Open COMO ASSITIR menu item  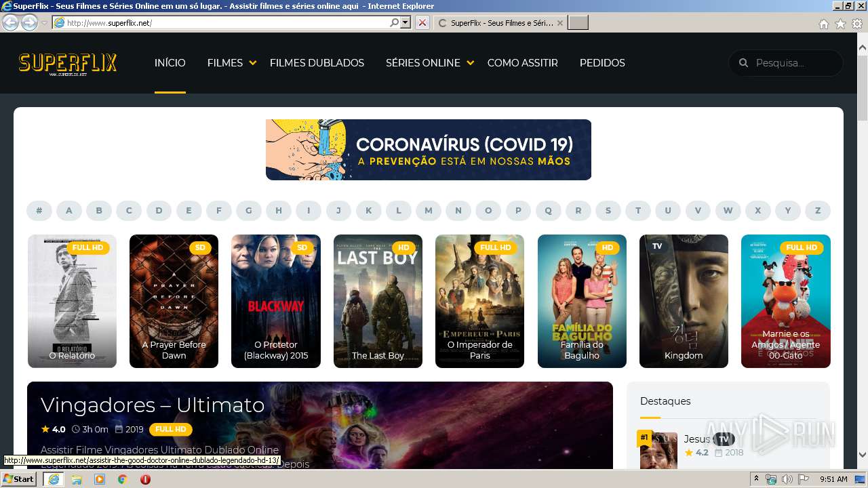tap(522, 63)
